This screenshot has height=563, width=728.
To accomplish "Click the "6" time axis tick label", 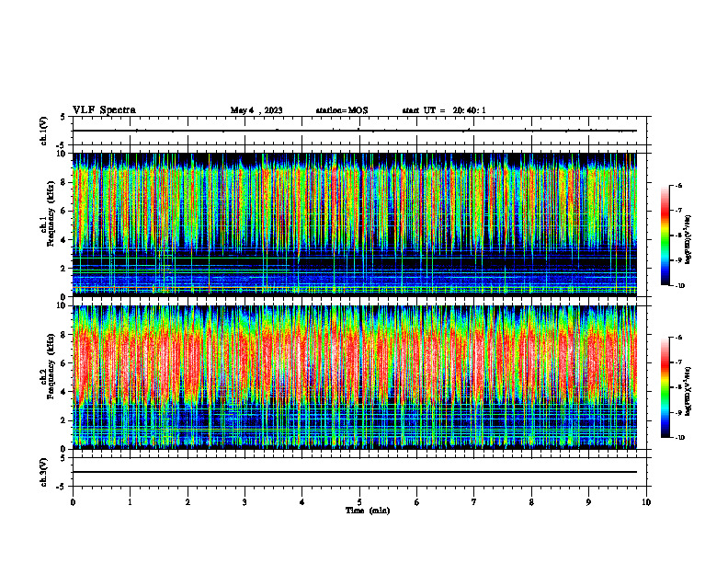I will point(417,502).
